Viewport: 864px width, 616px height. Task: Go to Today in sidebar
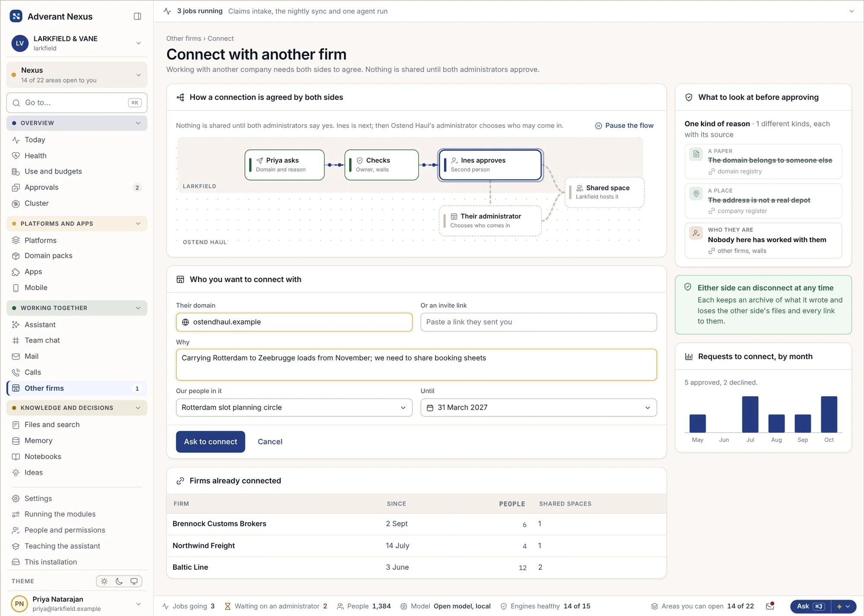[x=77, y=140]
